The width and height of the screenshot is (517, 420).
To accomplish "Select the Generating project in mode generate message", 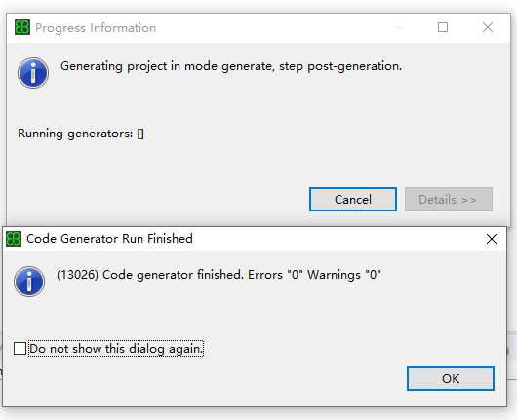I will [x=231, y=66].
